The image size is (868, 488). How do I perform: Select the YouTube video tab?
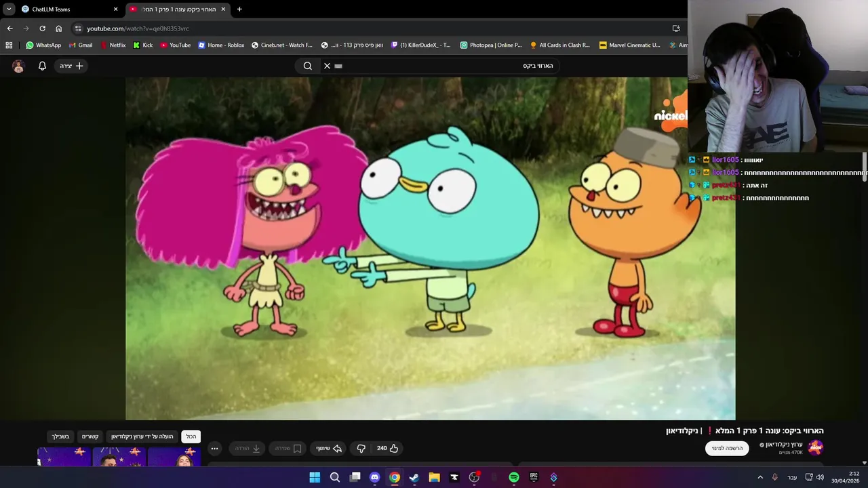(178, 9)
